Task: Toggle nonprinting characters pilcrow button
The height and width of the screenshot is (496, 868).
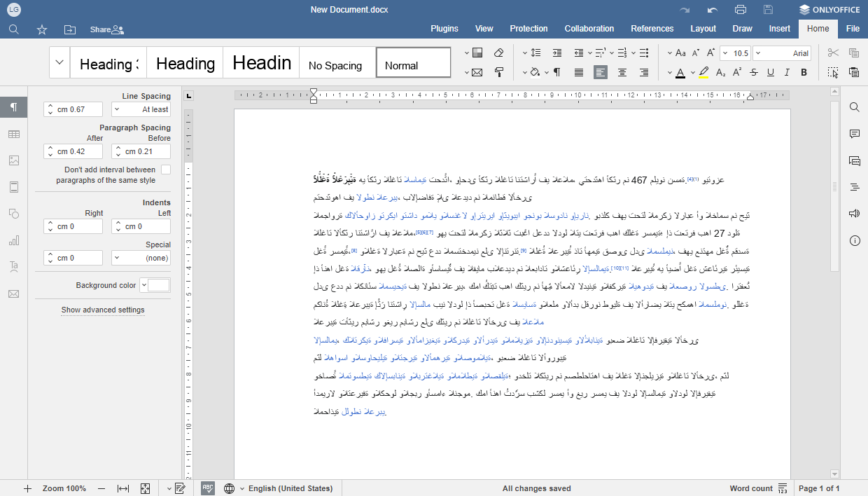Action: (557, 72)
